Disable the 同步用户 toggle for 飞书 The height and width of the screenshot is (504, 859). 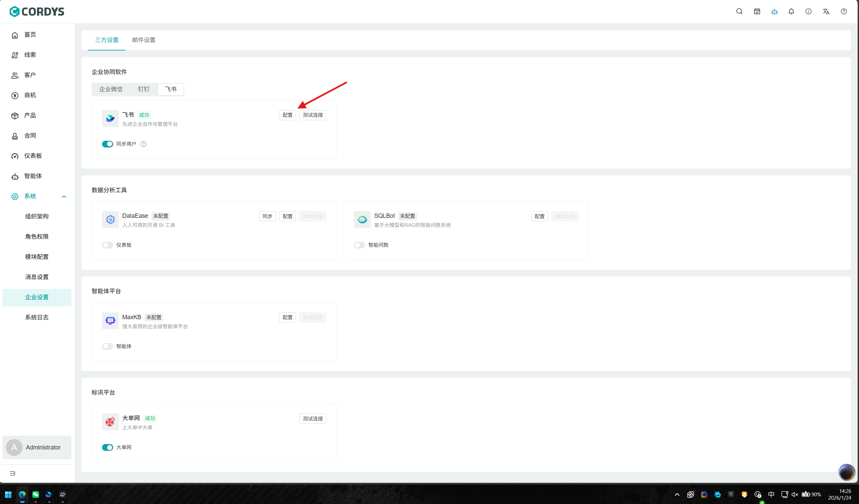(107, 144)
